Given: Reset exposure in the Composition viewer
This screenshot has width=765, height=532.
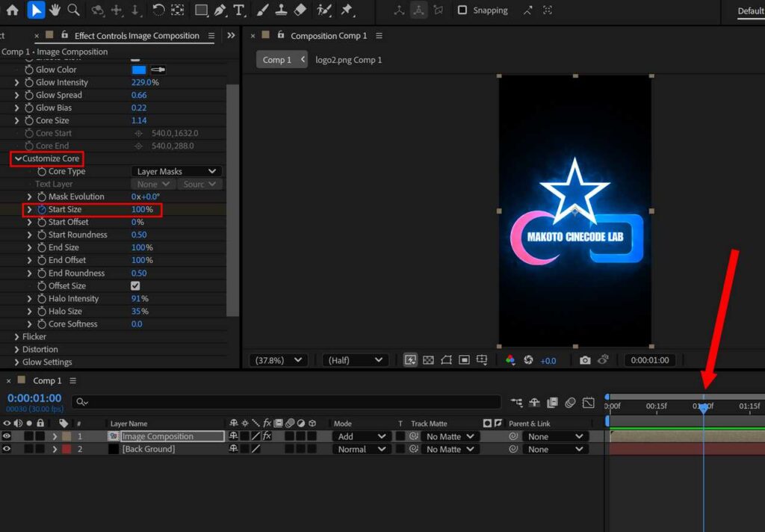Looking at the screenshot, I should coord(528,360).
